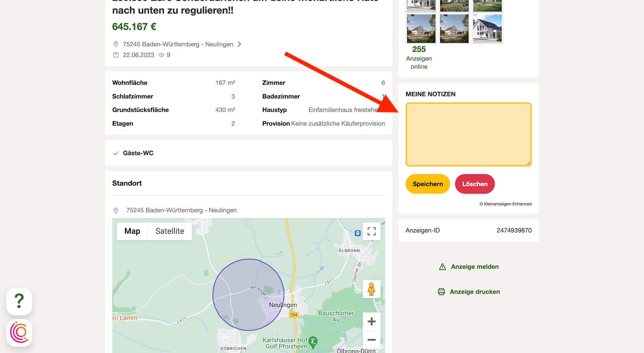The width and height of the screenshot is (644, 353).
Task: Click the warning triangle beside Anzeige melden
Action: tap(442, 266)
